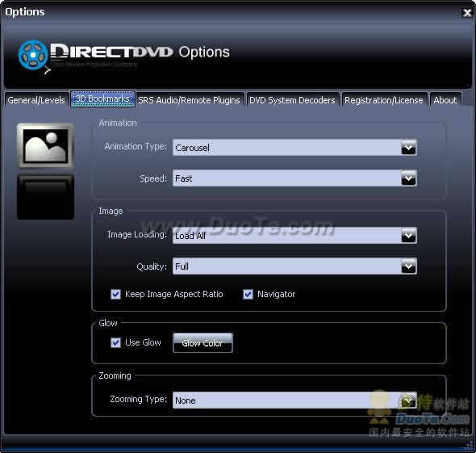Screen dimensions: 476x453
Task: Click the Glow Color button
Action: pyautogui.click(x=203, y=342)
